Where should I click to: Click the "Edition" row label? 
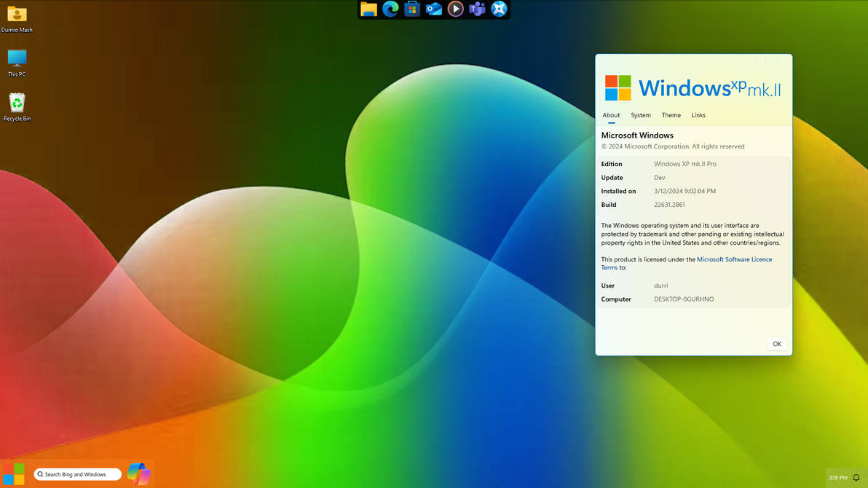click(x=612, y=164)
